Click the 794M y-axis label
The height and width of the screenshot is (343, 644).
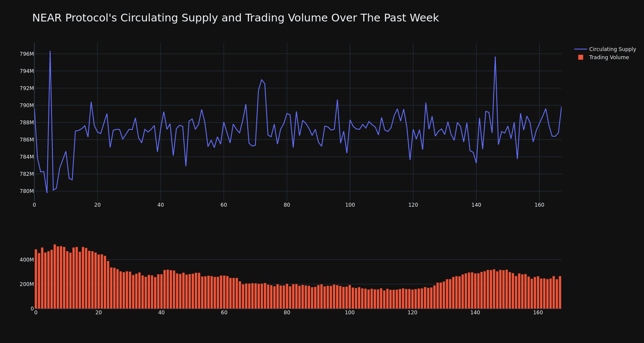[27, 71]
